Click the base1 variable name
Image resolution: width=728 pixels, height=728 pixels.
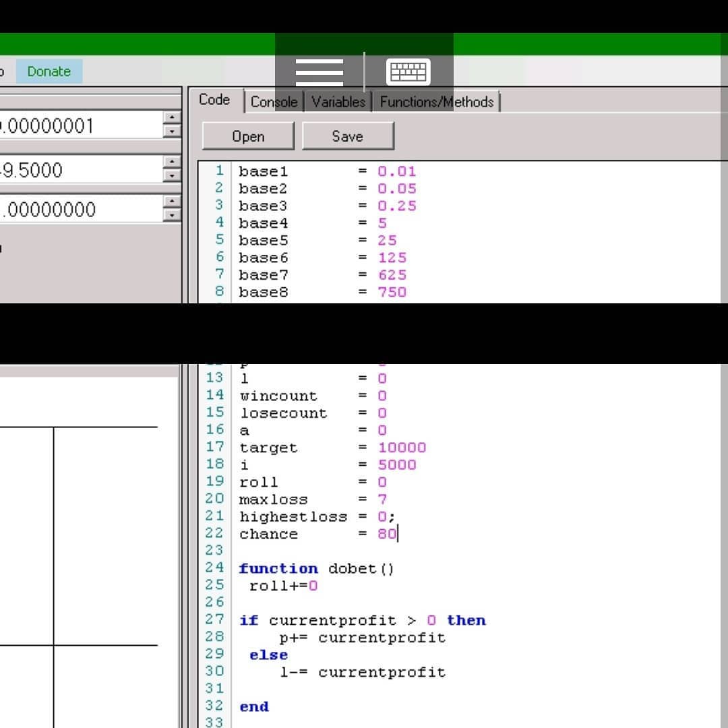pos(264,171)
